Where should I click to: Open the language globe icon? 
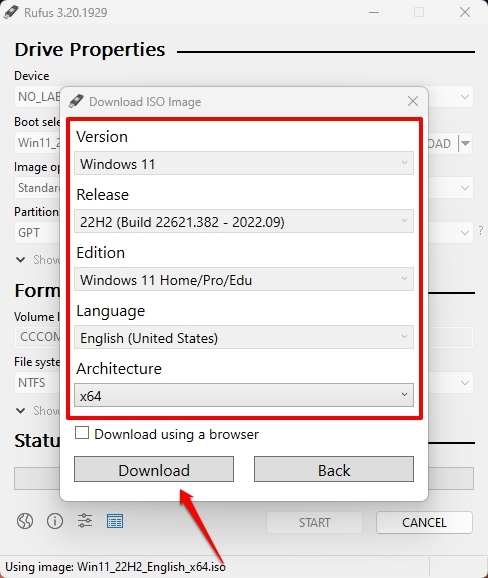point(25,521)
